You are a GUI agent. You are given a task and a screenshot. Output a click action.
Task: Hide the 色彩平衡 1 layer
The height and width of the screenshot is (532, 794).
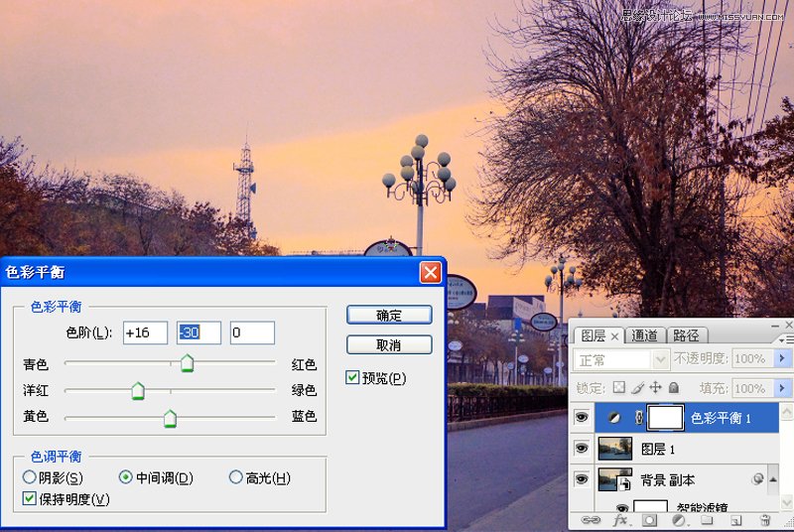click(x=582, y=418)
